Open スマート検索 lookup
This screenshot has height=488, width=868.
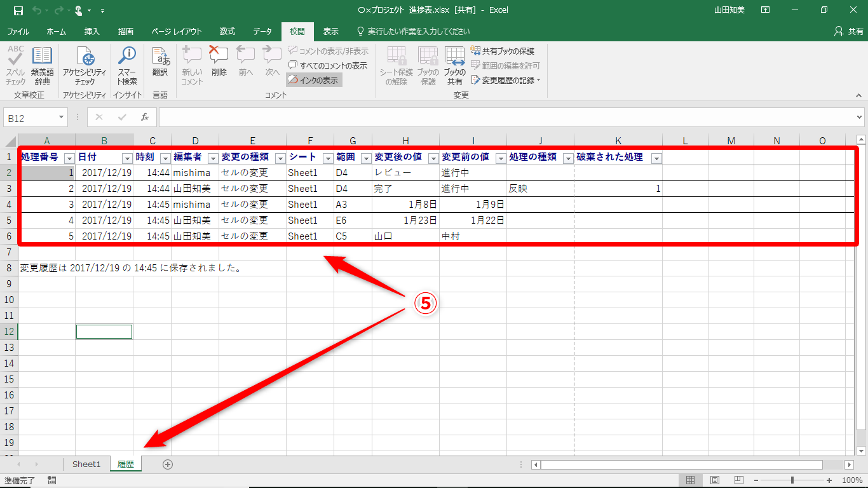tap(127, 66)
